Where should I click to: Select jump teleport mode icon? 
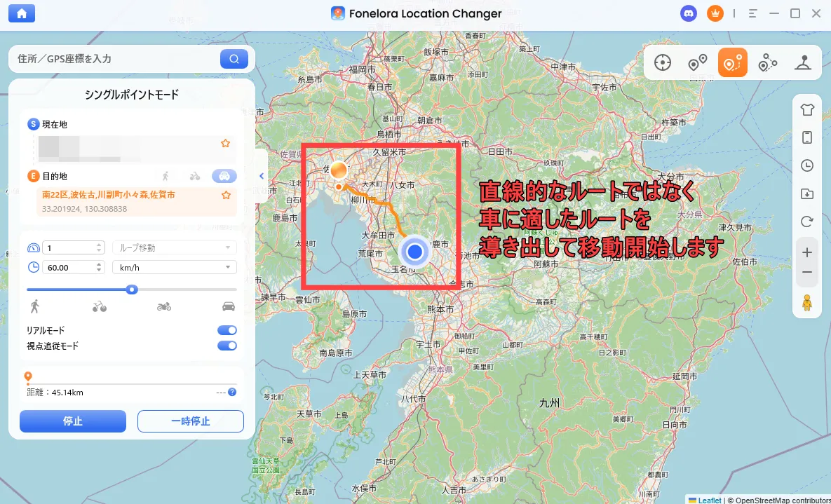698,62
